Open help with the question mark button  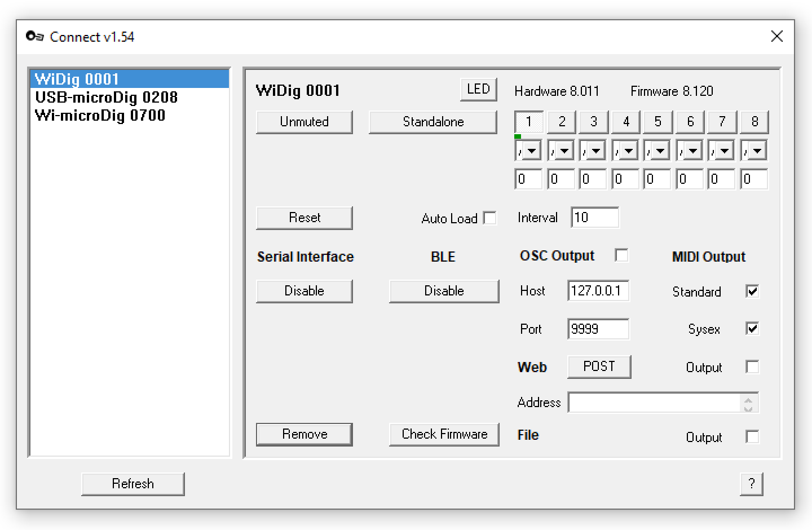coord(751,484)
